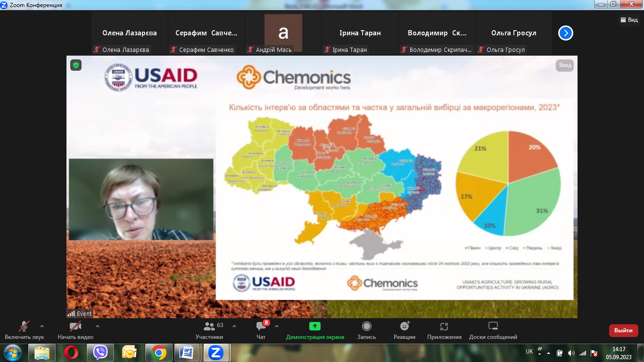
Task: Change the UK input language indicator
Action: (529, 352)
